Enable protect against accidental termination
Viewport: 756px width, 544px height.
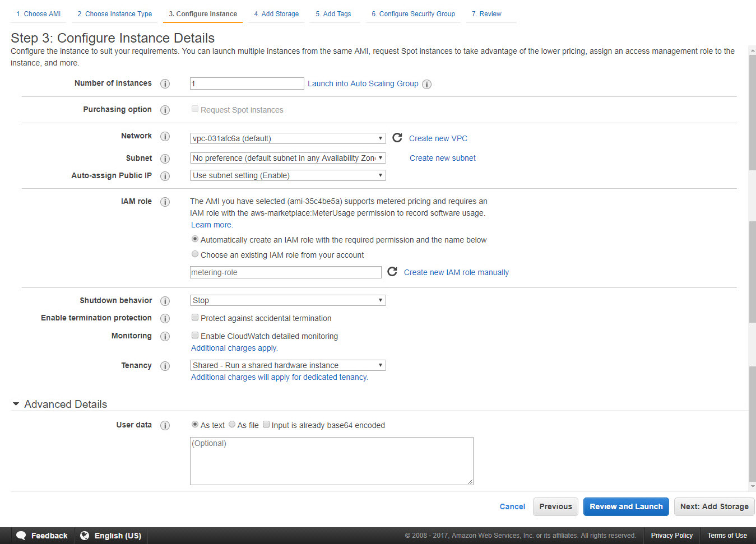(195, 318)
